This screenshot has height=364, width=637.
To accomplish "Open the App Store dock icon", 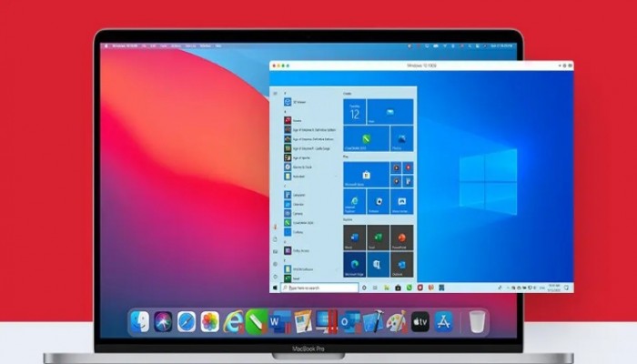I will 444,321.
